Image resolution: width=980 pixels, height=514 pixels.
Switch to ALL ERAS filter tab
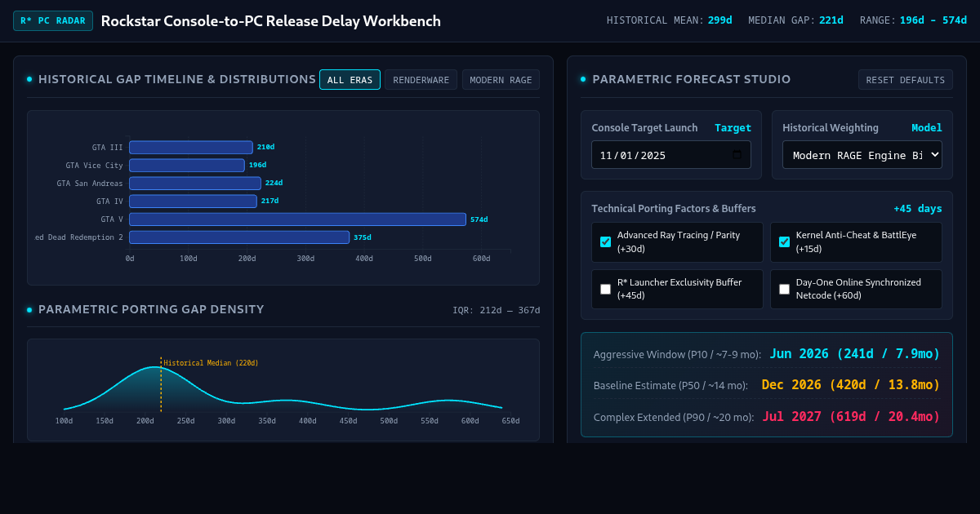[350, 79]
